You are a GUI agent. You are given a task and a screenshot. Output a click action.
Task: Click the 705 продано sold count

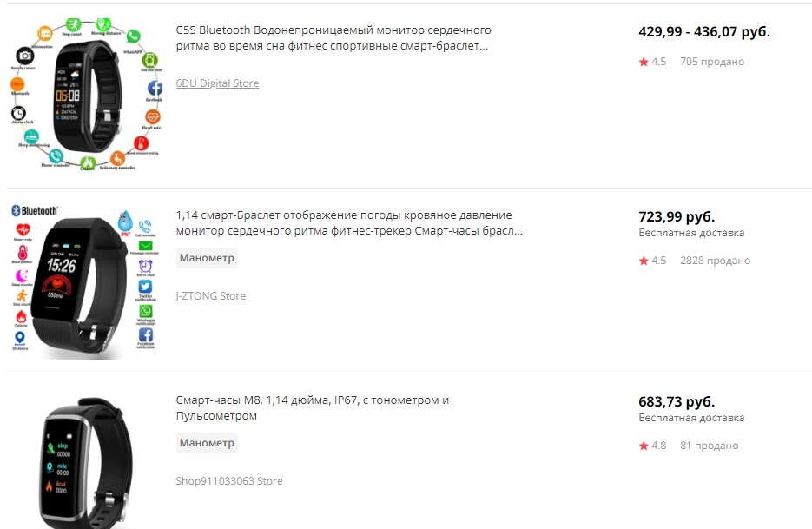tap(712, 62)
